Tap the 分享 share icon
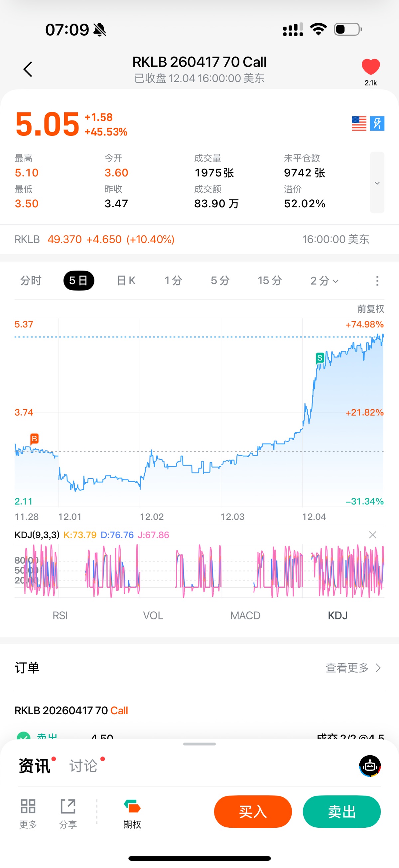The width and height of the screenshot is (399, 868). (x=68, y=811)
